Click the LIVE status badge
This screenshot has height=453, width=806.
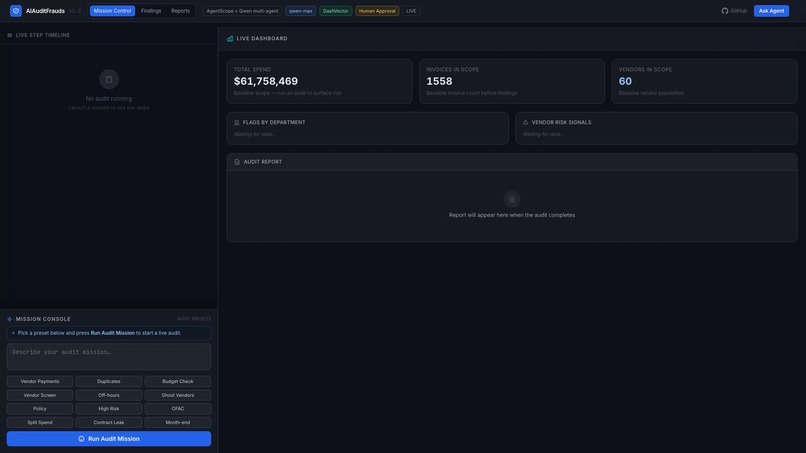pos(411,11)
